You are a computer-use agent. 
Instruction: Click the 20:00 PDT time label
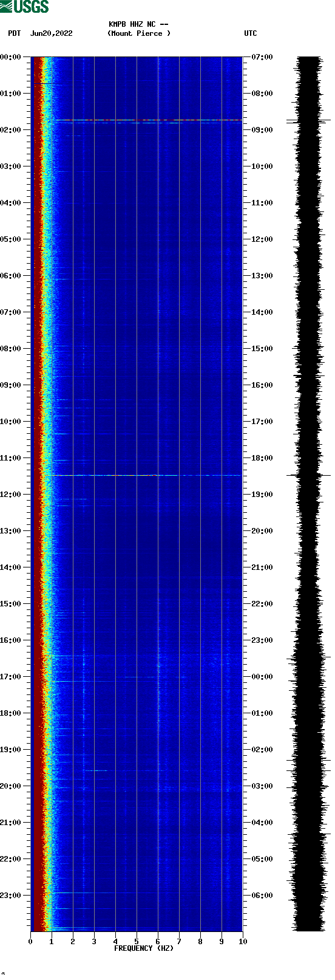pos(11,786)
